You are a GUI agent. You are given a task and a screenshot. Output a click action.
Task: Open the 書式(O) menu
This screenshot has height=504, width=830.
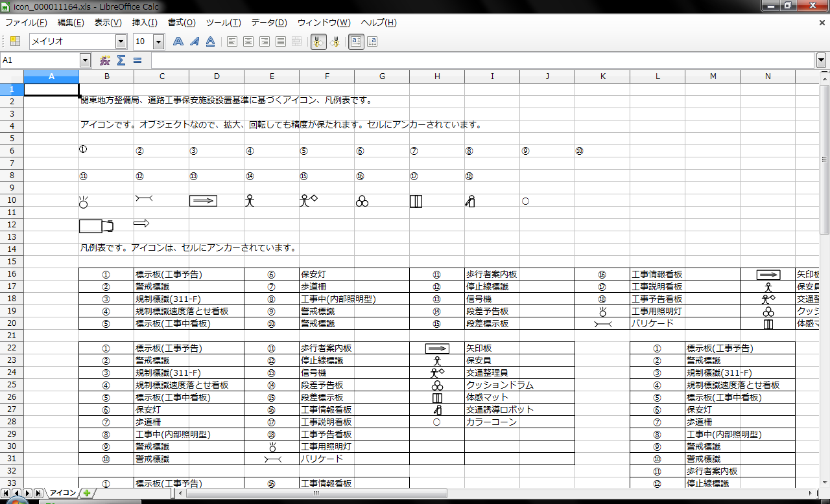click(x=182, y=23)
